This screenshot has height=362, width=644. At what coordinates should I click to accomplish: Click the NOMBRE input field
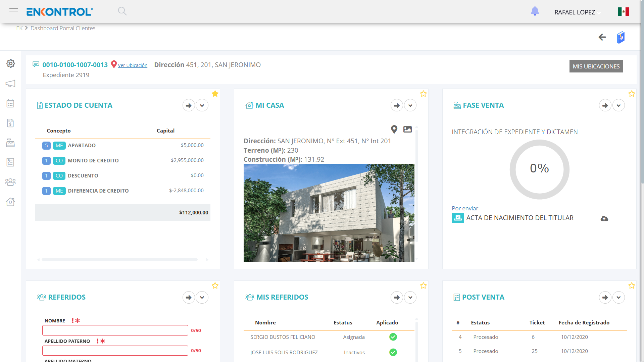point(115,330)
